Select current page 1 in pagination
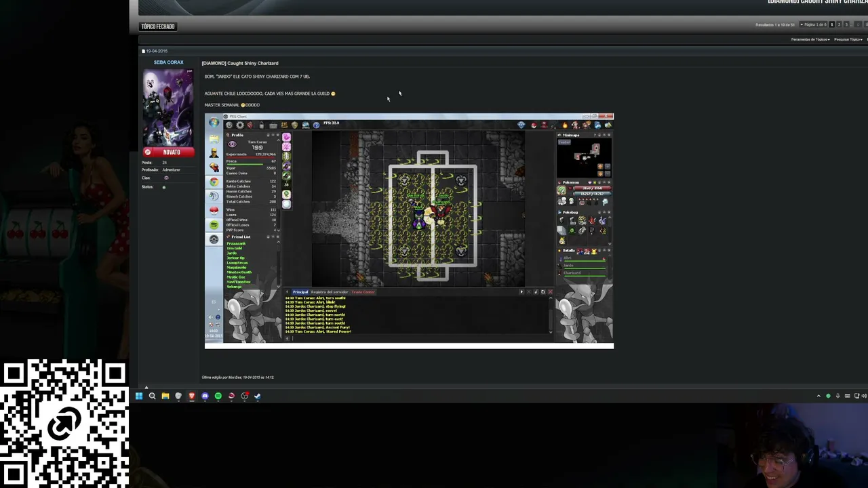The image size is (868, 488). [x=832, y=24]
